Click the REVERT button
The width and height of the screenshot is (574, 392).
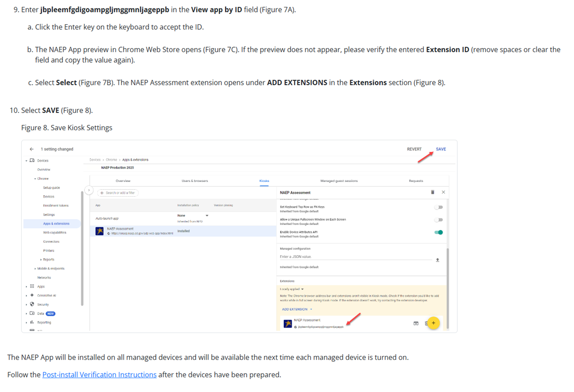[x=414, y=149]
